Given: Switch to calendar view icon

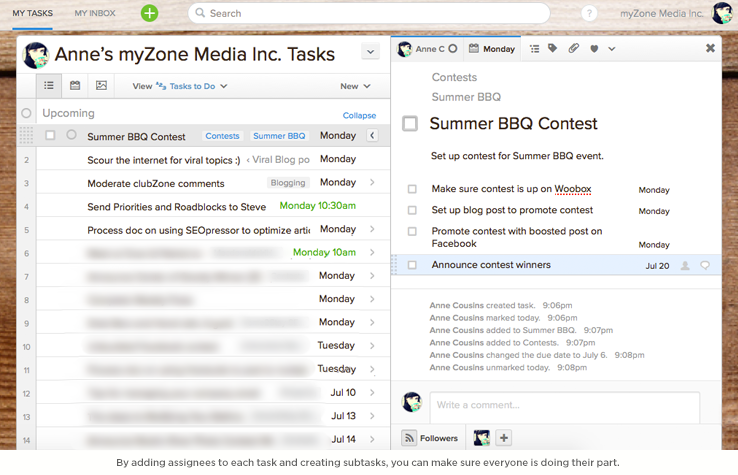Looking at the screenshot, I should pos(75,86).
